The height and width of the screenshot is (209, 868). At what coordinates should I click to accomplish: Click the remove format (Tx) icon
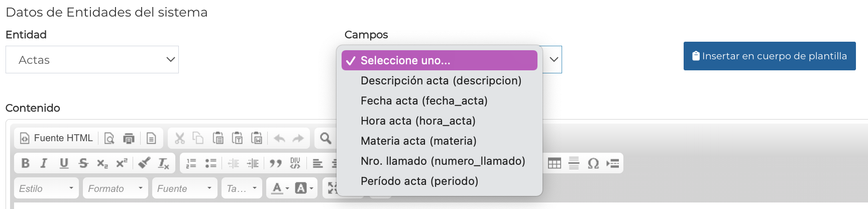164,163
